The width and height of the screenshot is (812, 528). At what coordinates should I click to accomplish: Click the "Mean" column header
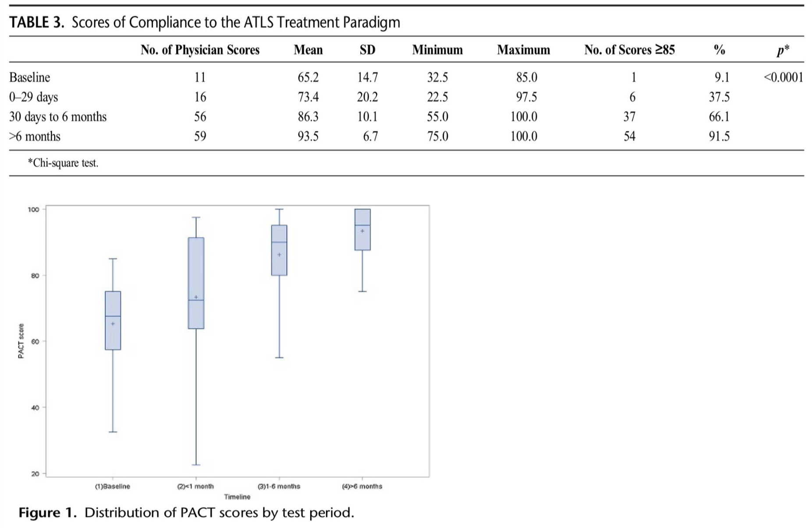tap(308, 50)
